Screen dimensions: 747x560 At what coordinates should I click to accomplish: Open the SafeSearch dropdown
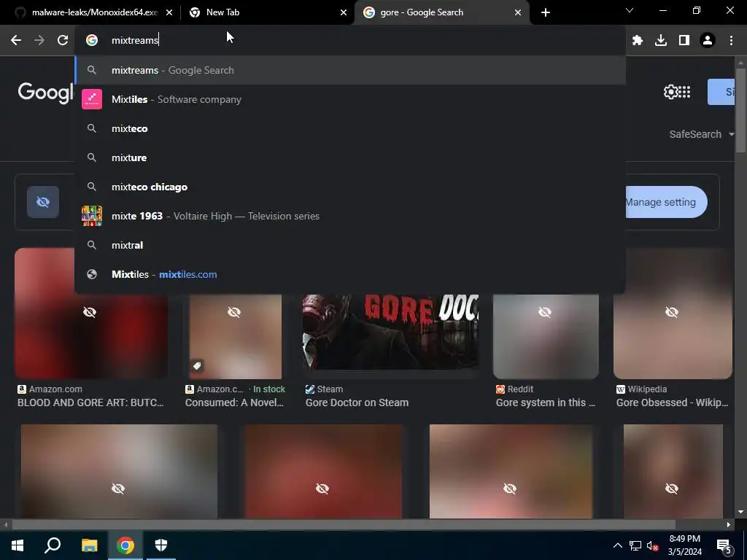(701, 134)
